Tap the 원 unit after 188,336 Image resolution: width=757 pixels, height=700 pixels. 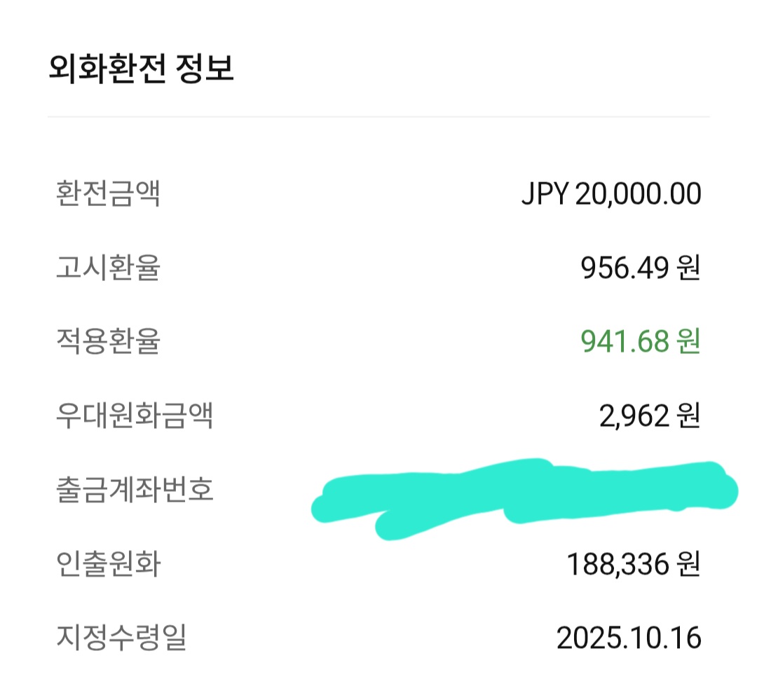[x=688, y=565]
